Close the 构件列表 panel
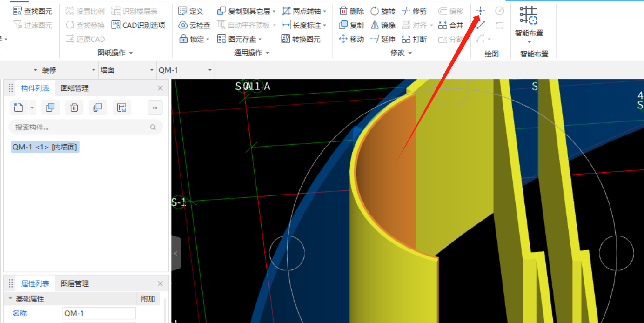 [x=160, y=88]
